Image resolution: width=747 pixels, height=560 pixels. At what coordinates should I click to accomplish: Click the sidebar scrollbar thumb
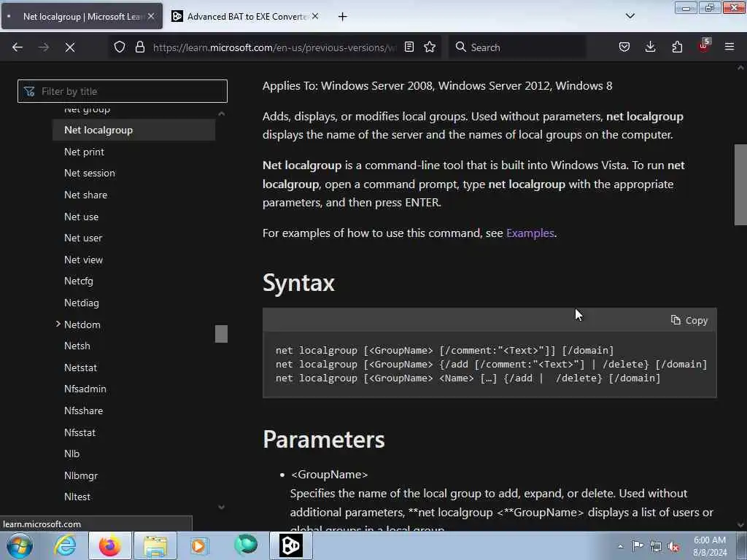pos(221,334)
